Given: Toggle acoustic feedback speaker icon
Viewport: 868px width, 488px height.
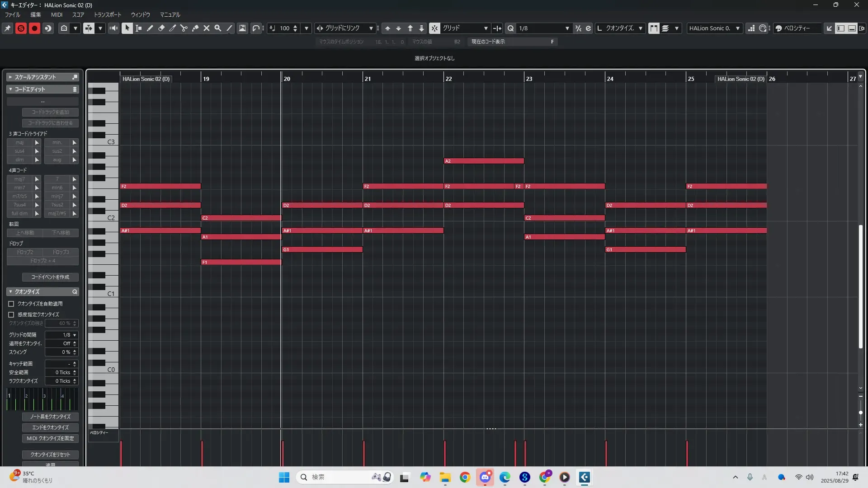Looking at the screenshot, I should [x=113, y=28].
